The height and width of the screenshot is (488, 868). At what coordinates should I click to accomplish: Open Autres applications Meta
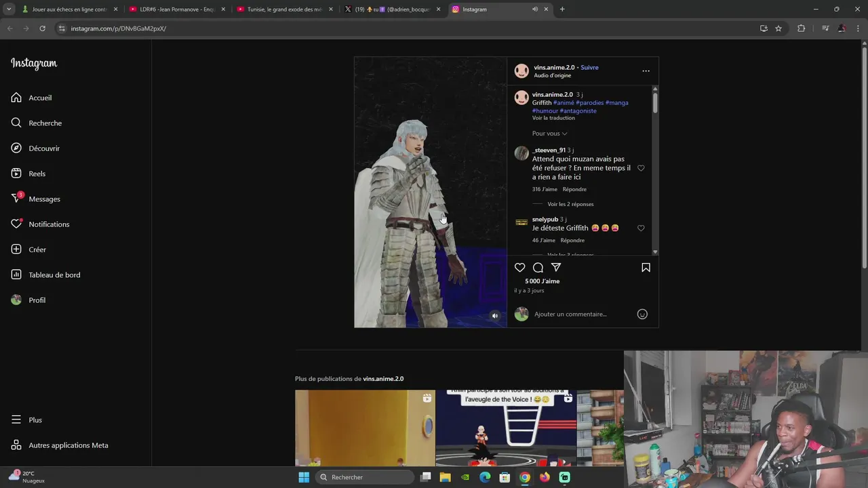(x=60, y=445)
